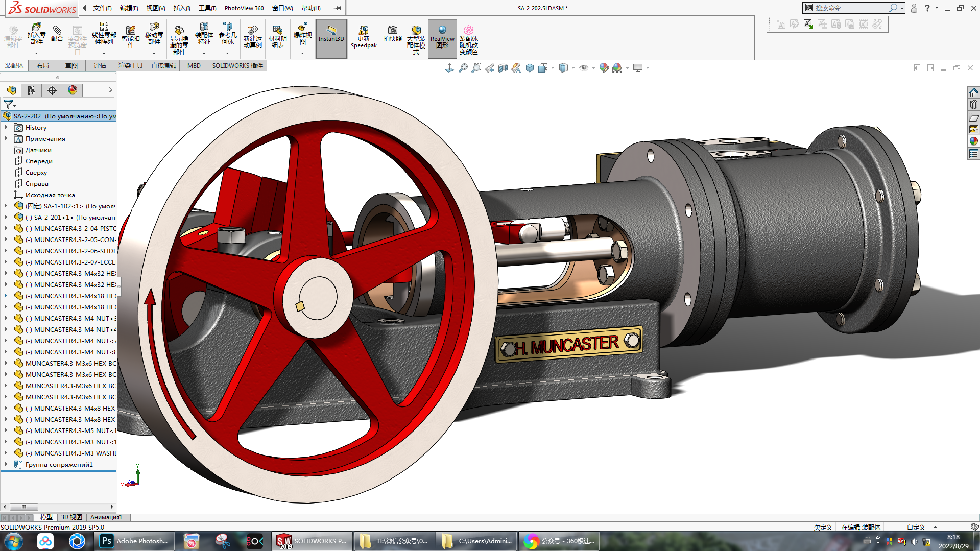Select FeatureManager design tree tab icon
This screenshot has height=551, width=980.
tap(11, 90)
